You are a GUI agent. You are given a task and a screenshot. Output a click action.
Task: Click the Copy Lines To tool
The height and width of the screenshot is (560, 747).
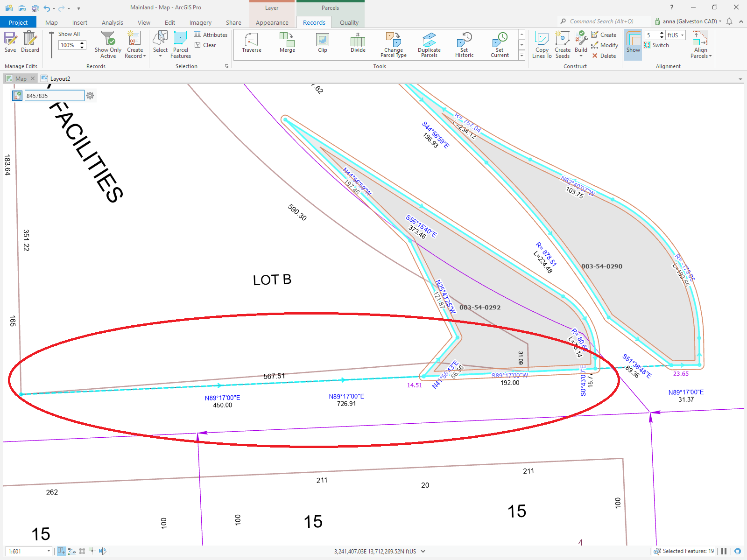point(542,45)
